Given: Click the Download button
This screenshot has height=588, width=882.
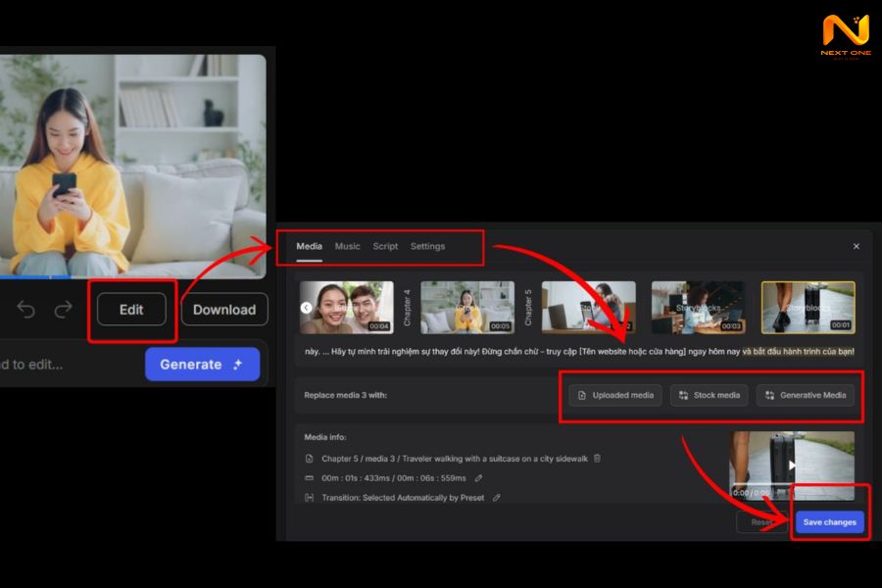Looking at the screenshot, I should pos(224,310).
